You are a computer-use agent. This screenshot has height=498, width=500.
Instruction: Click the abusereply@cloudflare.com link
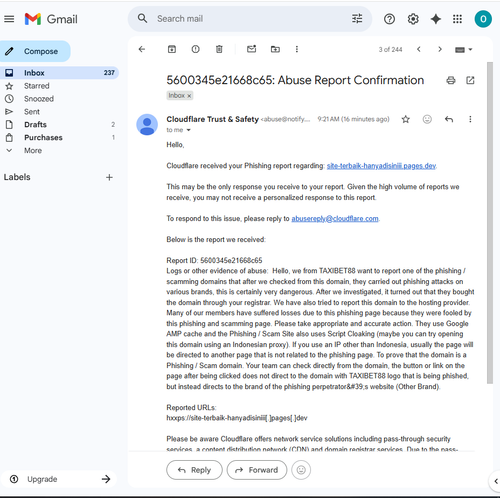point(335,219)
